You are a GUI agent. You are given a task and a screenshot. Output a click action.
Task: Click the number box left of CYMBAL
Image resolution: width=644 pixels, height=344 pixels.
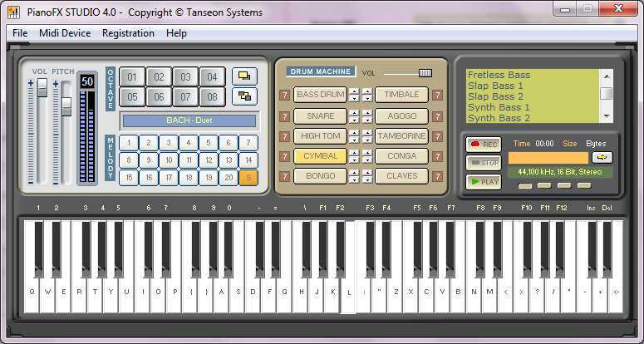tap(285, 156)
